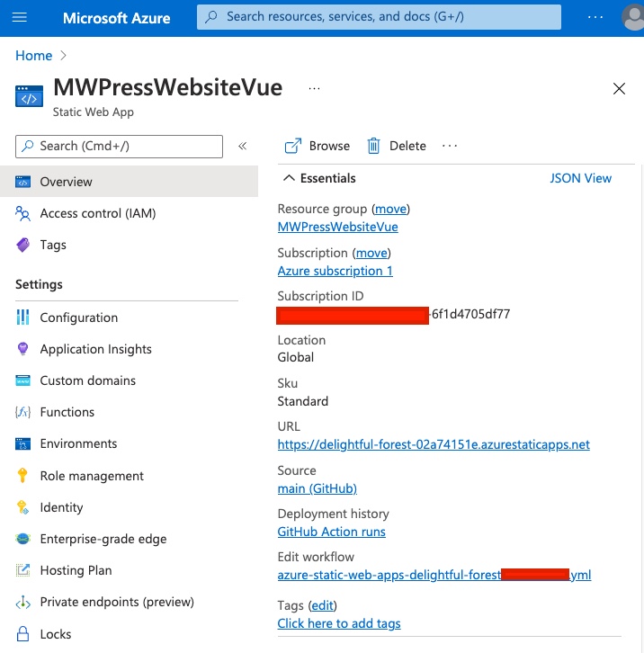Click the Microsoft Azure home title
The image size is (644, 653).
click(117, 18)
